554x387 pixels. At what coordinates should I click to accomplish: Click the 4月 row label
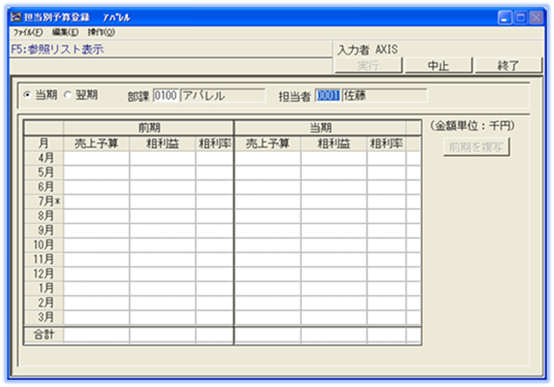click(43, 158)
